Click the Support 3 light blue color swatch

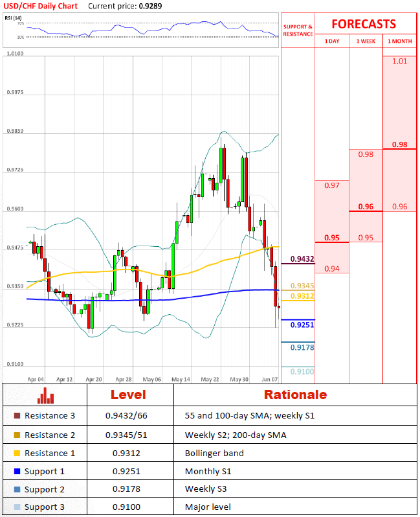click(17, 507)
